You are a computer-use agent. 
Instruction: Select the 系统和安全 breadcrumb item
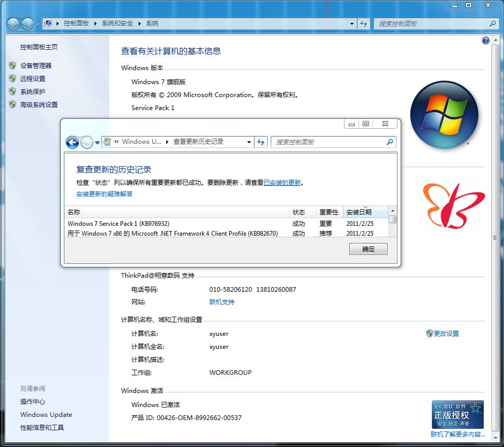pos(117,23)
